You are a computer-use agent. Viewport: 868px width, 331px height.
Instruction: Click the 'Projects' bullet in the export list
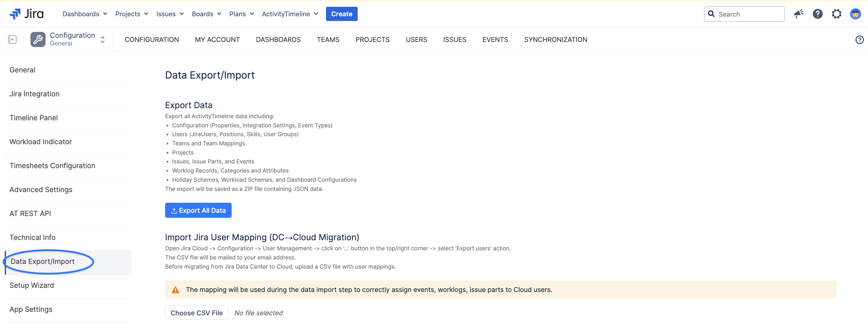[183, 152]
